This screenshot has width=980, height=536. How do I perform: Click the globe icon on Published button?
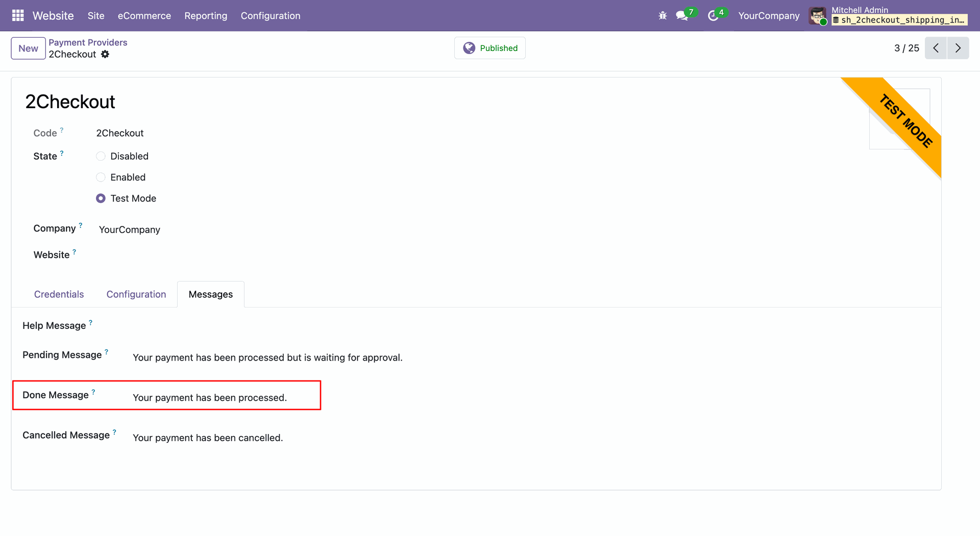pyautogui.click(x=469, y=48)
